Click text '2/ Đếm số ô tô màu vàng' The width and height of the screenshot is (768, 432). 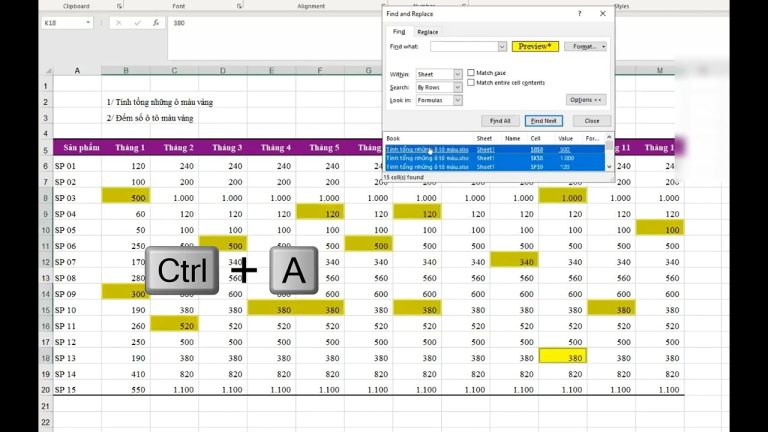point(150,118)
